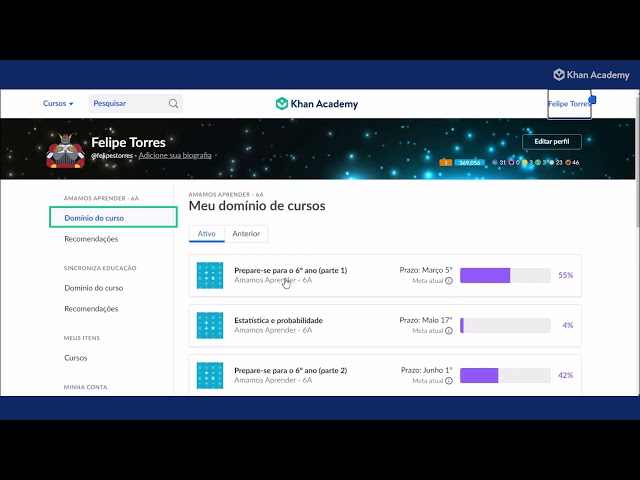
Task: Click the search magnifier icon
Action: tap(173, 104)
